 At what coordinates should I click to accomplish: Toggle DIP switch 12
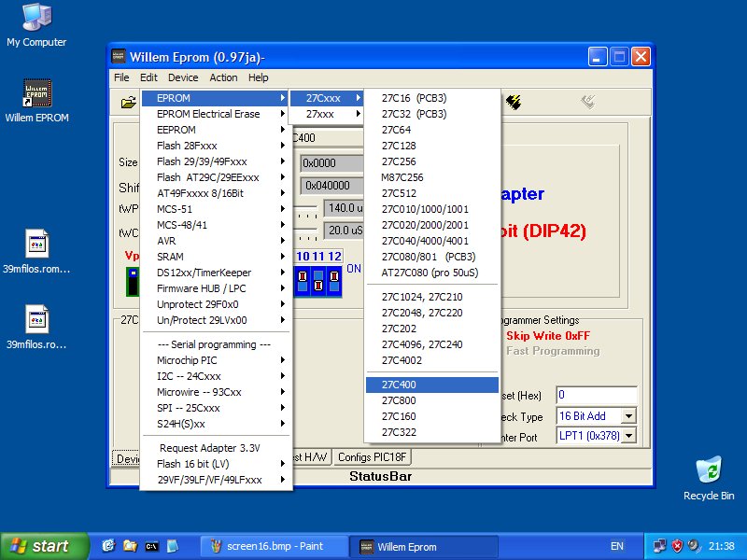tap(334, 281)
